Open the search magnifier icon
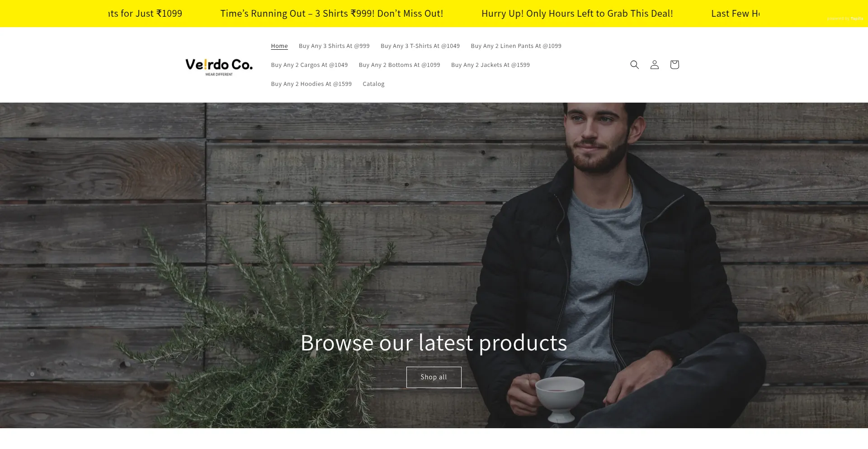Image resolution: width=868 pixels, height=449 pixels. pyautogui.click(x=634, y=65)
